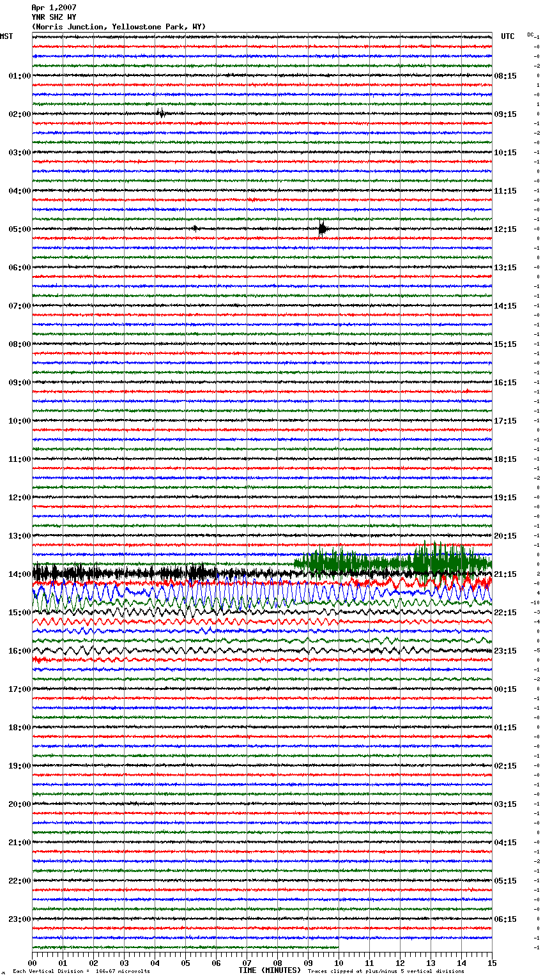Image resolution: width=543 pixels, height=980 pixels.
Task: Click the '05' minute tick label
Action: 185,963
